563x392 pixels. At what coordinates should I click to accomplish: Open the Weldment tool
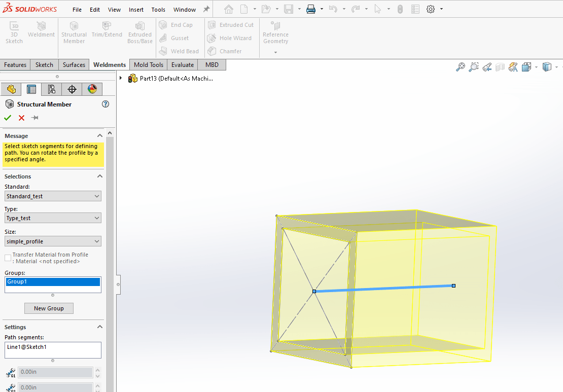tap(41, 31)
